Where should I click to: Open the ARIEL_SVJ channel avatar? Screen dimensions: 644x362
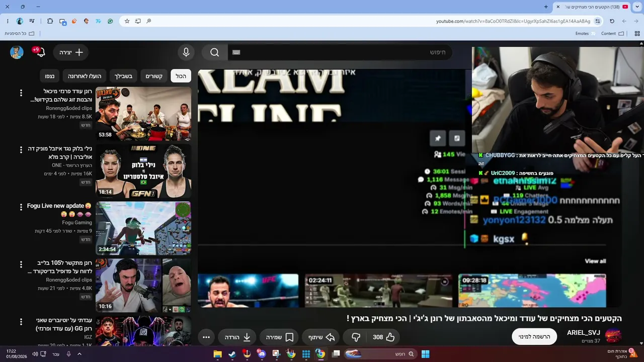[x=613, y=336]
